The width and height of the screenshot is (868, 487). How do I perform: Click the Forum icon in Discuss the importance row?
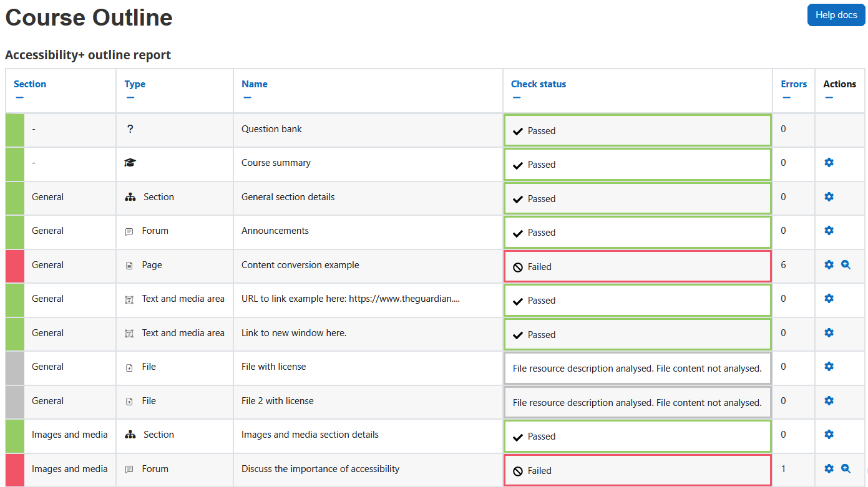[129, 470]
